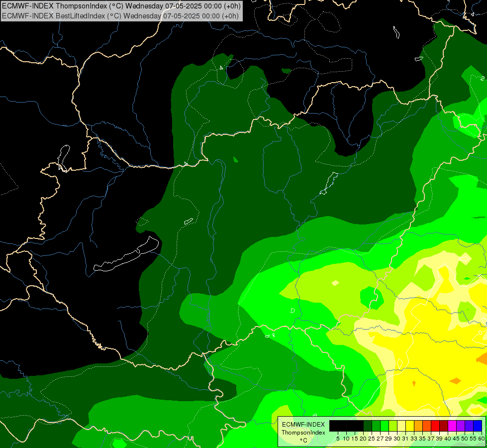Click legend scale value 40

tap(447, 439)
